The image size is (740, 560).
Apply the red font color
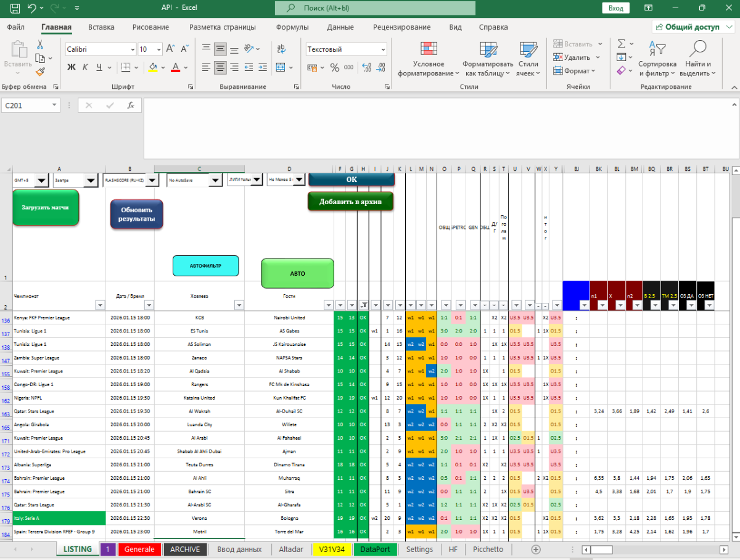click(x=176, y=67)
